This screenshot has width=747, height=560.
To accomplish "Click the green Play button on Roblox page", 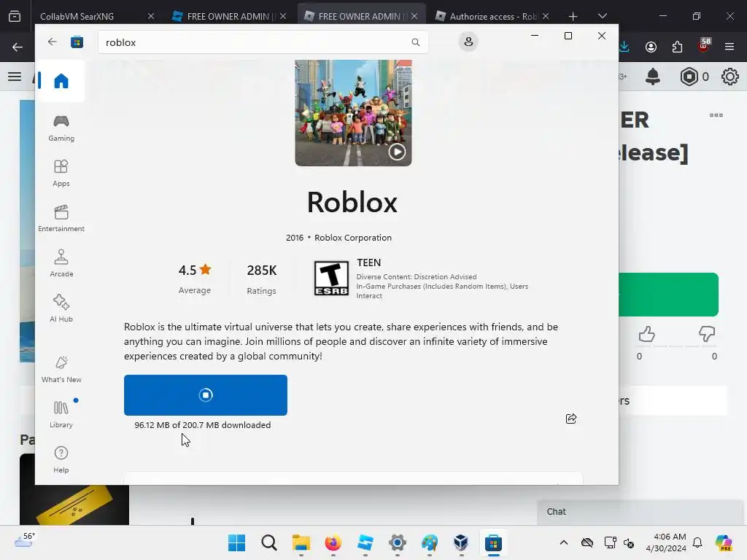I will 668,295.
